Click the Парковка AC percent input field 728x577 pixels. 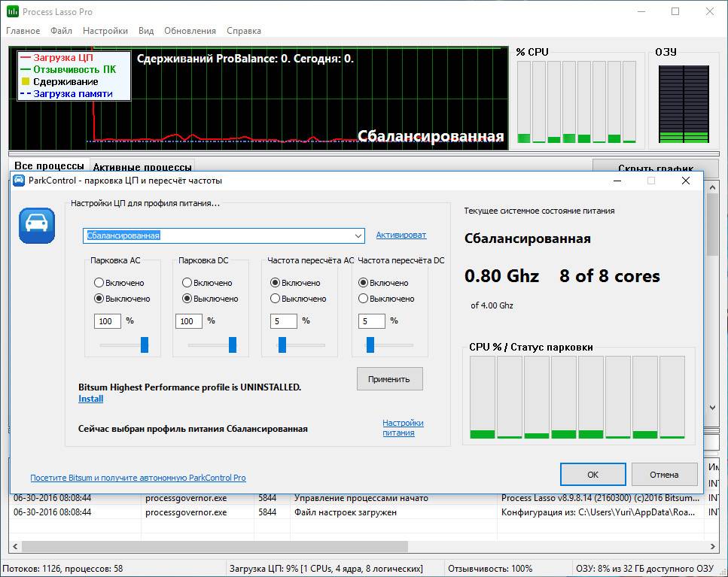coord(108,321)
